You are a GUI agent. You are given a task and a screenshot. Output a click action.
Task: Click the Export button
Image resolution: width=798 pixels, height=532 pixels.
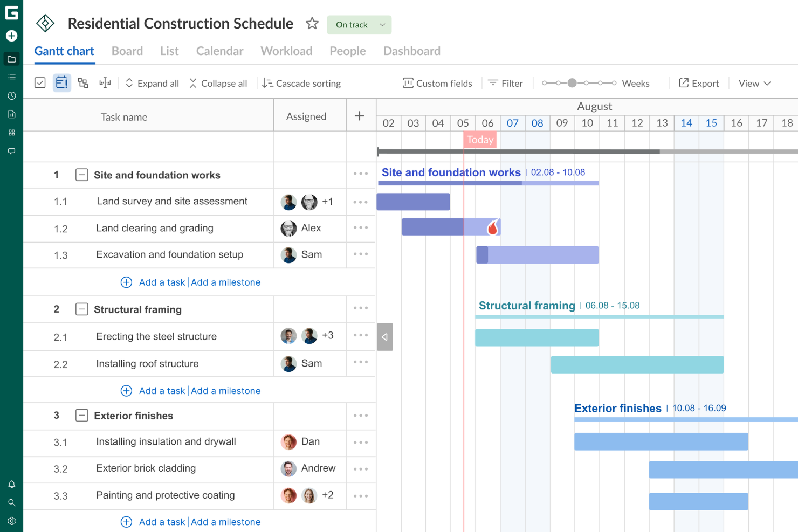coord(699,84)
